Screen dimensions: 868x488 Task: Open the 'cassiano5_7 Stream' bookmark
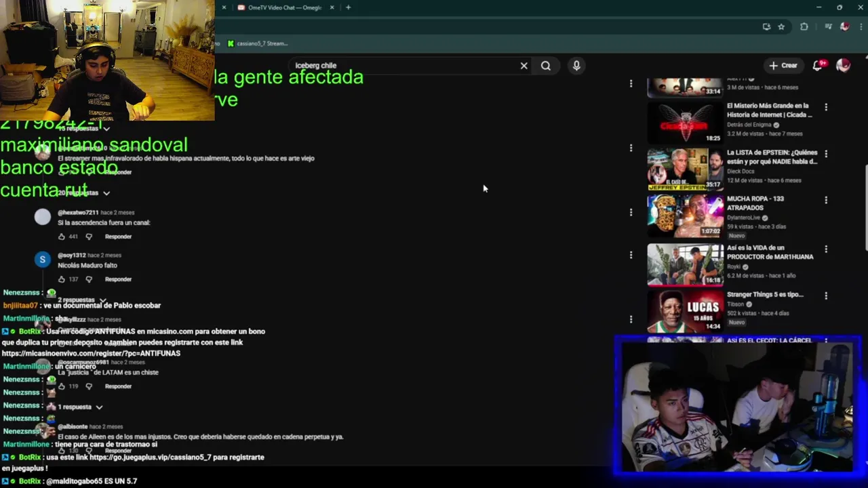point(258,43)
